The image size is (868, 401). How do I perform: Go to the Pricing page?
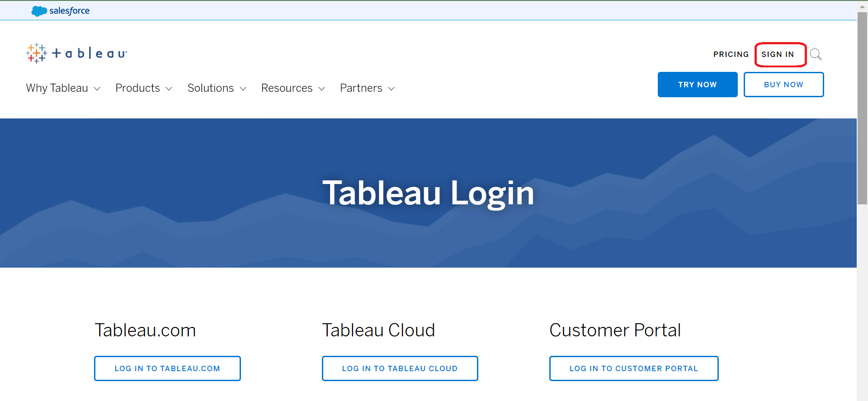pyautogui.click(x=731, y=54)
